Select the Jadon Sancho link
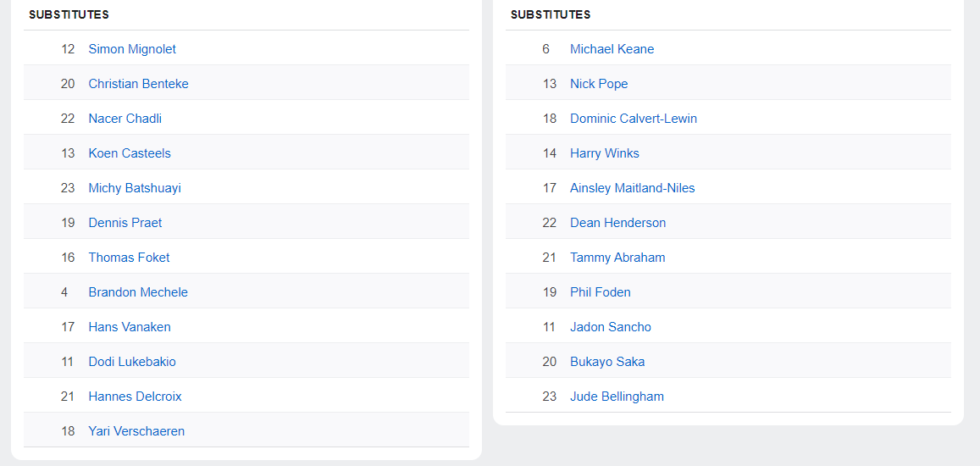 (x=611, y=327)
